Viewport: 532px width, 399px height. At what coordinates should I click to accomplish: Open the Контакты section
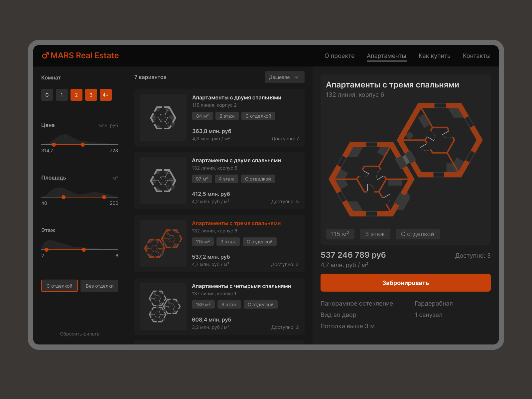[476, 56]
